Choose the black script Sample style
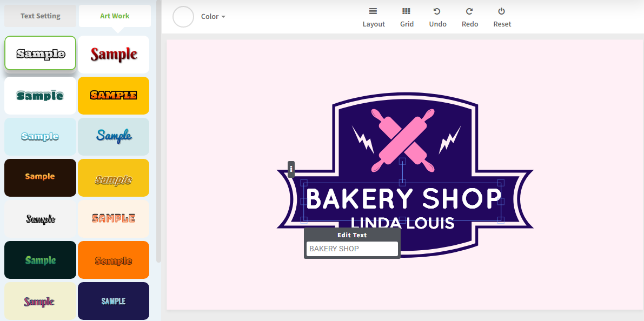Image resolution: width=644 pixels, height=321 pixels. coord(40,219)
